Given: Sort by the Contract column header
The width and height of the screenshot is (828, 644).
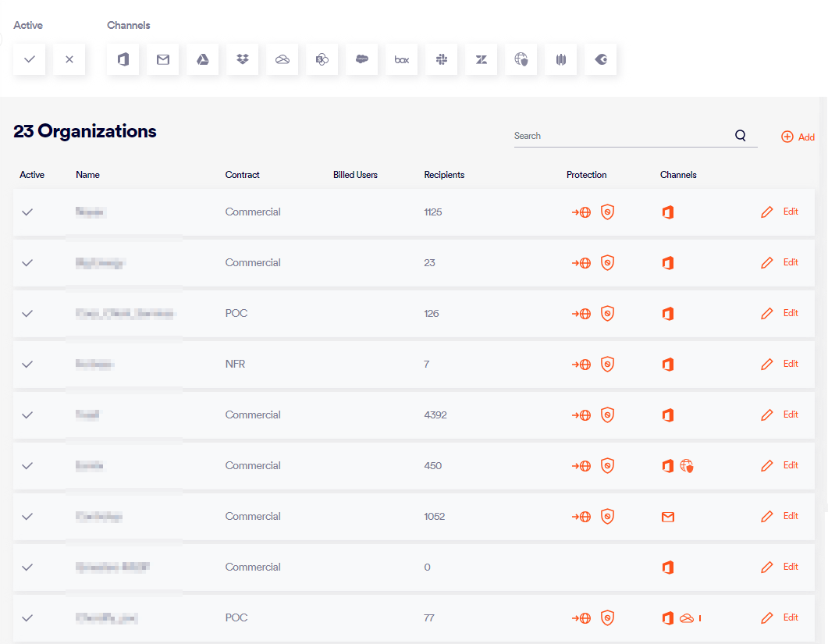Looking at the screenshot, I should (242, 175).
